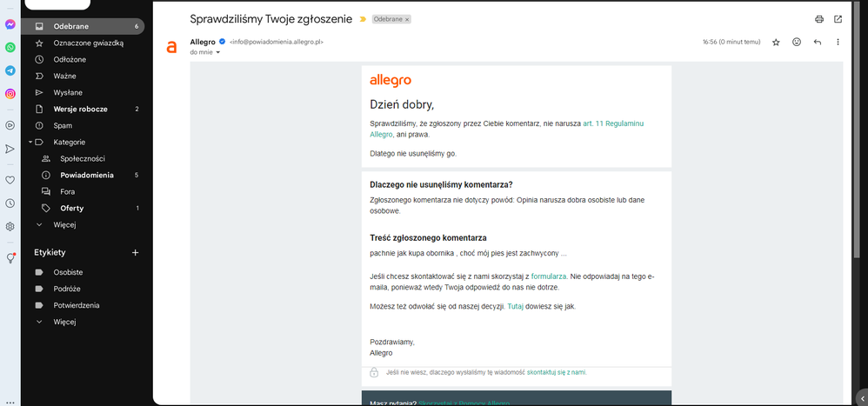868x406 pixels.
Task: Click the sender address info@powiadomienia.allegro.pl
Action: pos(277,42)
